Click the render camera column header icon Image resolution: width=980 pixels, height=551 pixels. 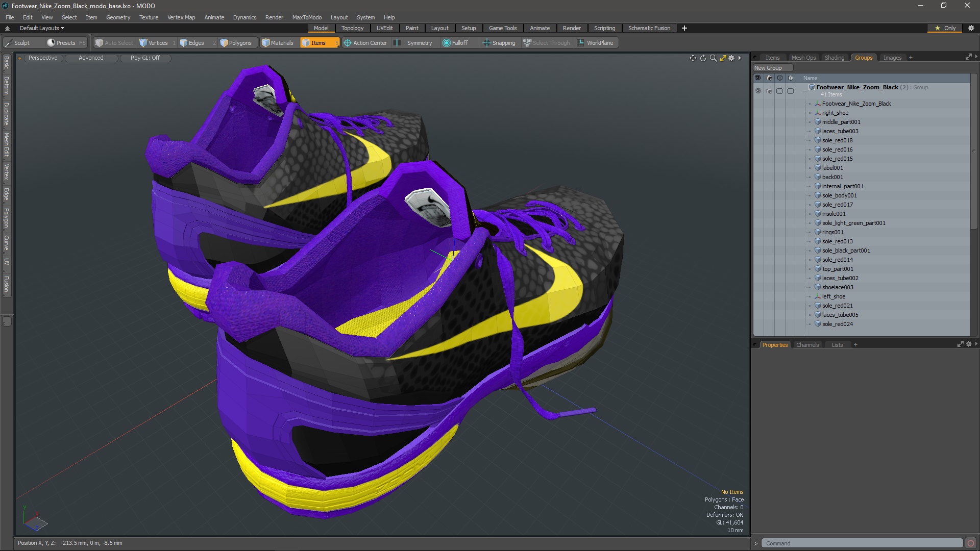click(x=769, y=78)
